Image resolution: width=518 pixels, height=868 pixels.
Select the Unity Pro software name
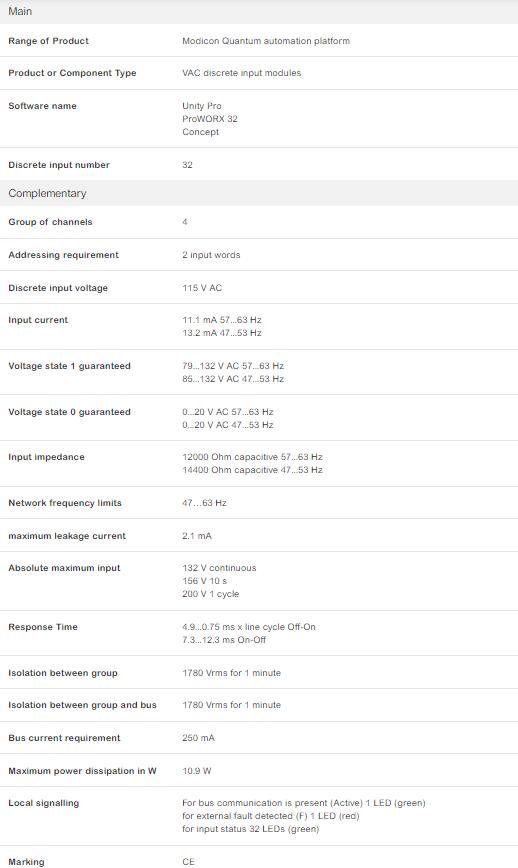[201, 106]
